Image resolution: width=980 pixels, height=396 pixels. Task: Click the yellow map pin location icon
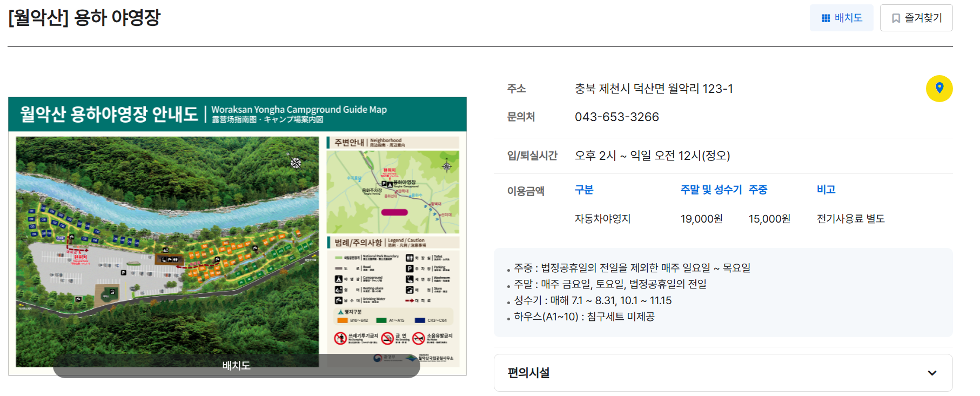point(939,89)
